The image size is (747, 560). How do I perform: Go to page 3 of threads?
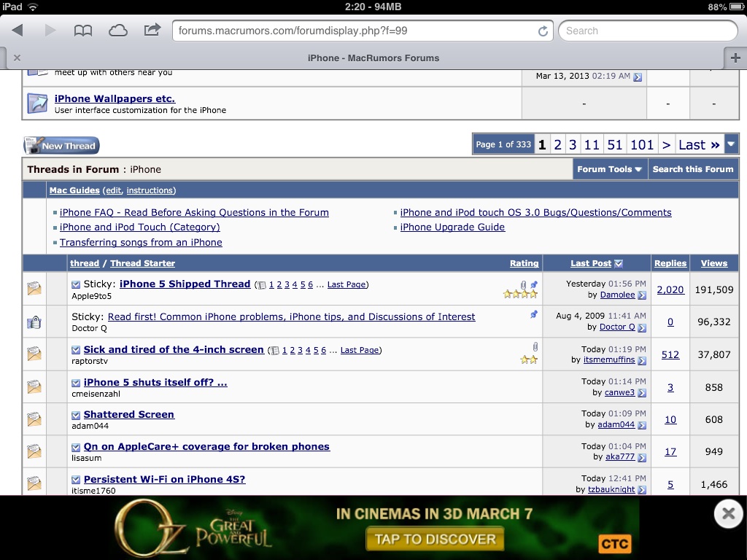[573, 144]
